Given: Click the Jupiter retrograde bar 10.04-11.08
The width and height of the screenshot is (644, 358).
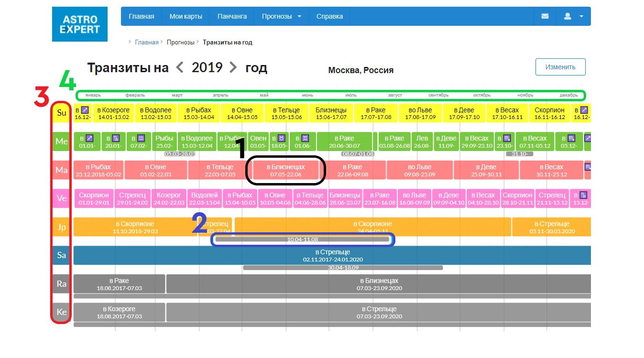Looking at the screenshot, I should [x=303, y=239].
